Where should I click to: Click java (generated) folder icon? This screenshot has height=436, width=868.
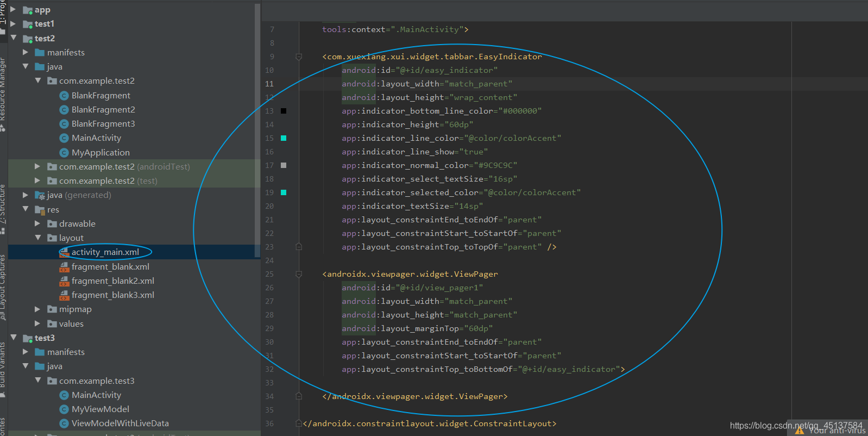point(40,195)
